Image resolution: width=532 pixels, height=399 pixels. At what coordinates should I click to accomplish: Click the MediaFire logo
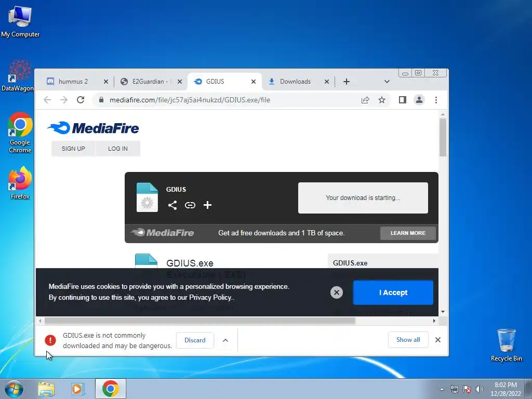coord(93,128)
